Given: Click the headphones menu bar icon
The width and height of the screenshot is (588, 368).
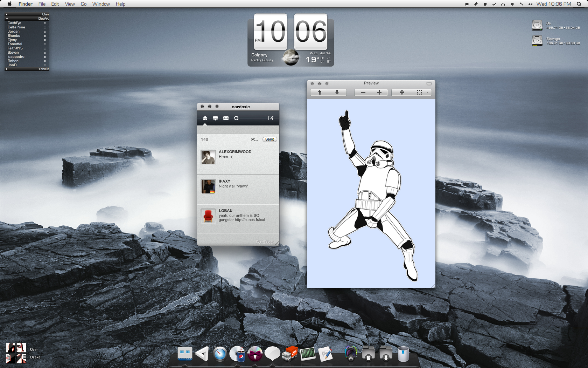Looking at the screenshot, I should click(x=503, y=4).
